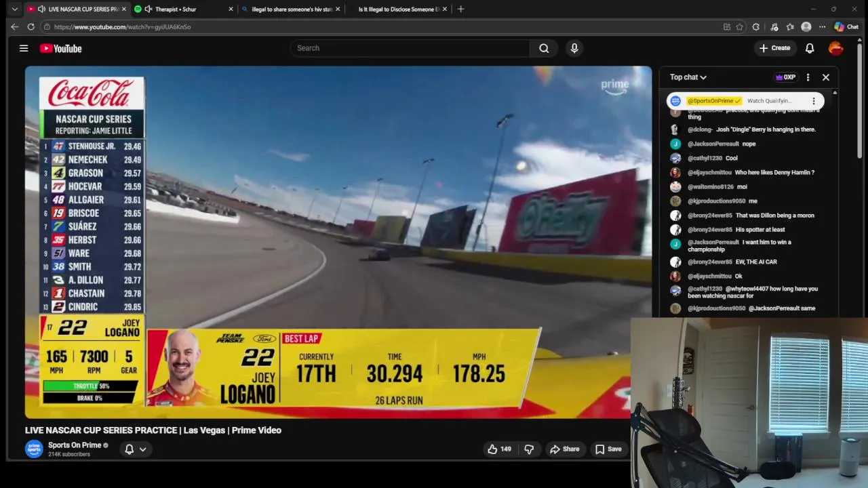Expand the Top chat mode dropdown
This screenshot has height=488, width=868.
pos(688,77)
